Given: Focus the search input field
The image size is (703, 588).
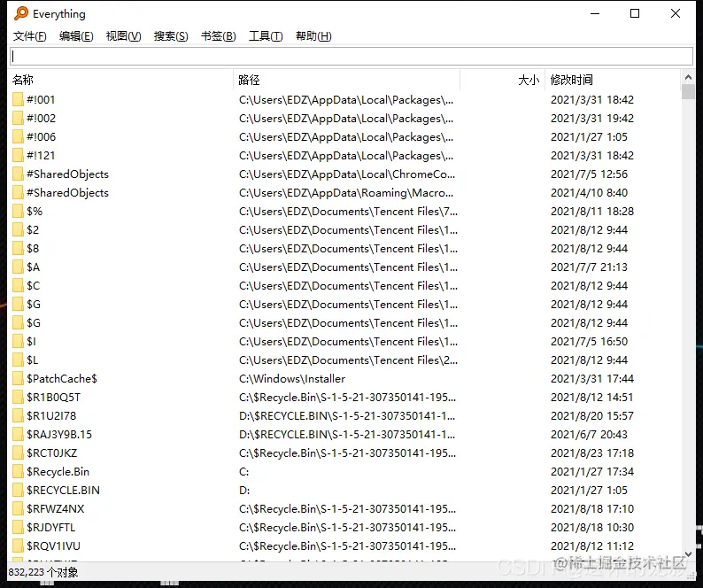Looking at the screenshot, I should pos(351,56).
